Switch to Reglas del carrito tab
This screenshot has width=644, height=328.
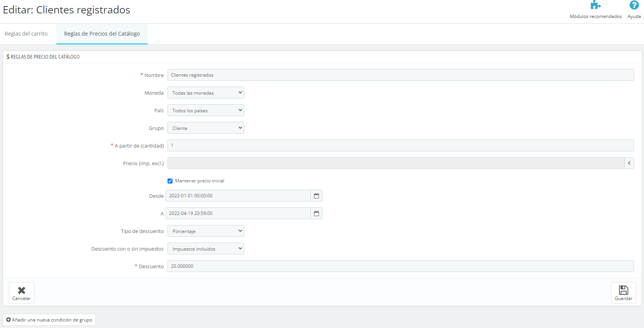26,34
